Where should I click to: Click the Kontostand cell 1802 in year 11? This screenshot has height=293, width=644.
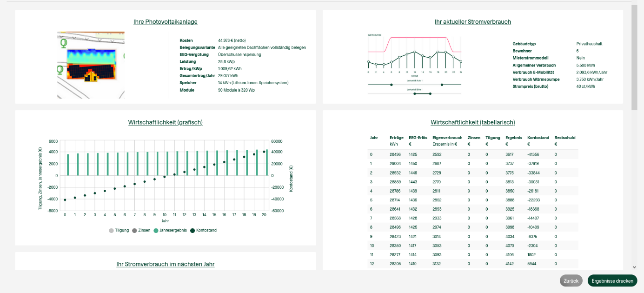(x=531, y=254)
